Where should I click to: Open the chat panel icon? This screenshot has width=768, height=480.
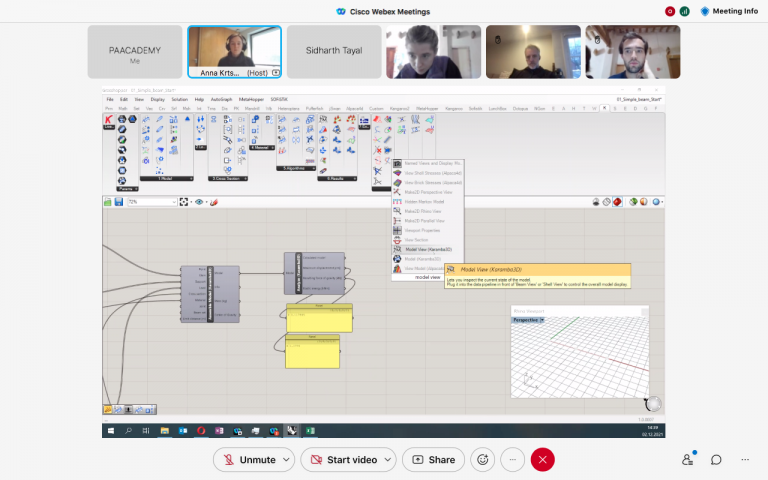coord(716,459)
